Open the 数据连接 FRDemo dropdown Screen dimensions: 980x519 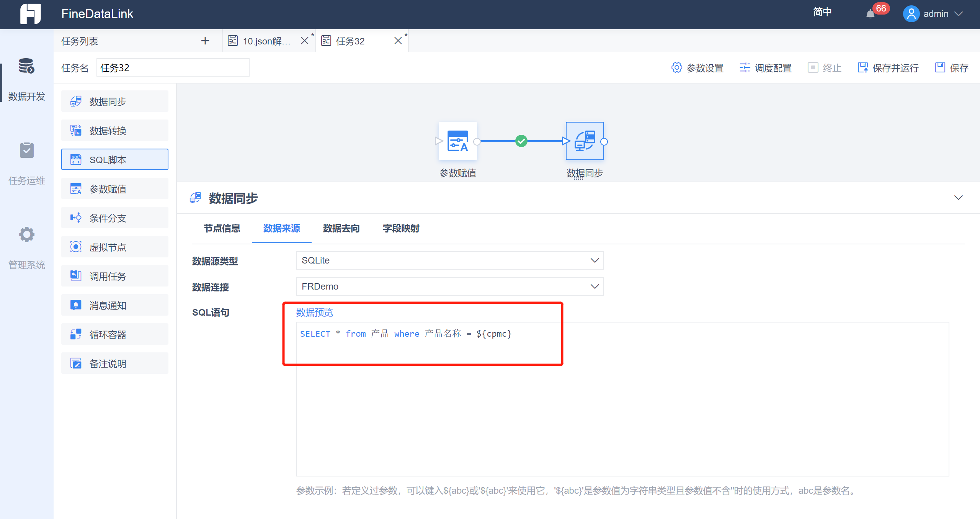pyautogui.click(x=450, y=287)
